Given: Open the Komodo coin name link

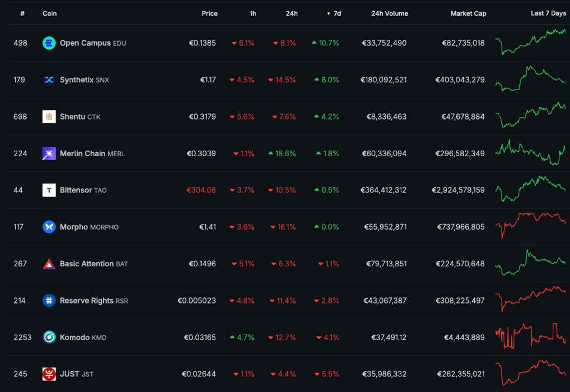Looking at the screenshot, I should (x=75, y=337).
